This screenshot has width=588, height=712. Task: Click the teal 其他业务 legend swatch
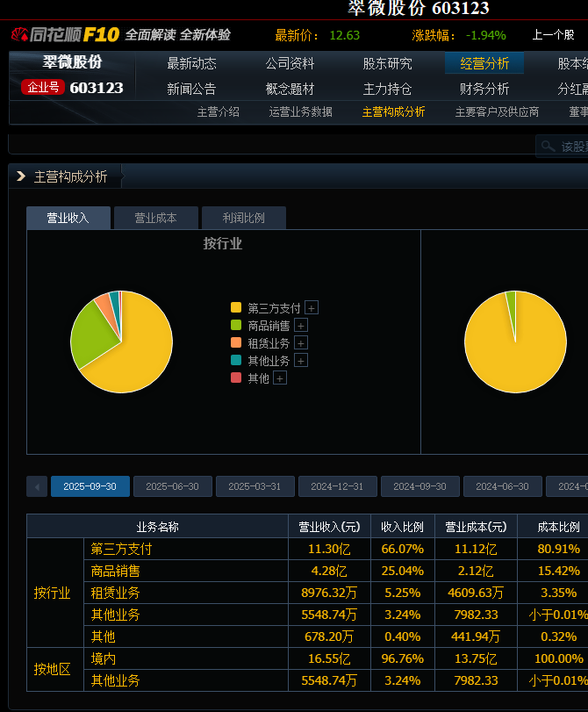point(236,360)
